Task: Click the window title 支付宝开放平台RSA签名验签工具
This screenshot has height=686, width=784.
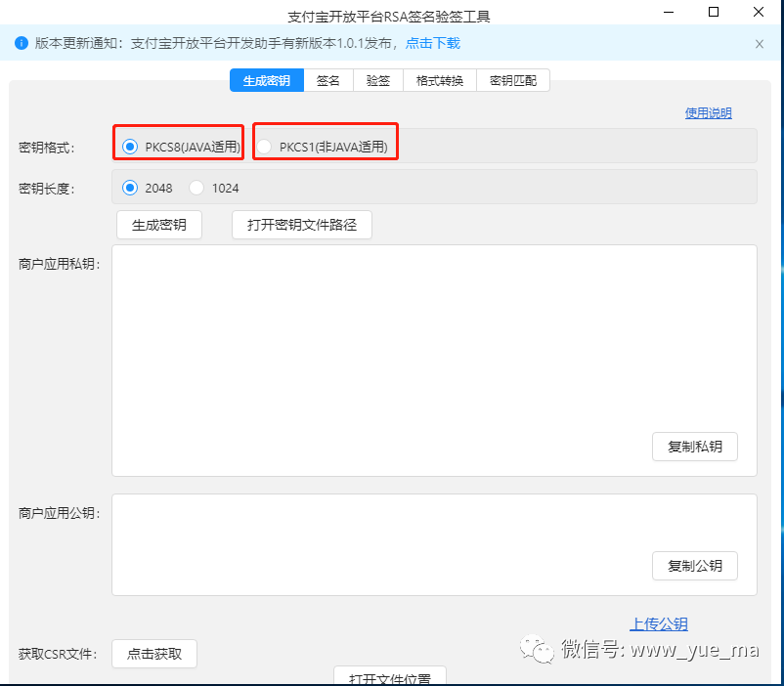Action: 388,17
